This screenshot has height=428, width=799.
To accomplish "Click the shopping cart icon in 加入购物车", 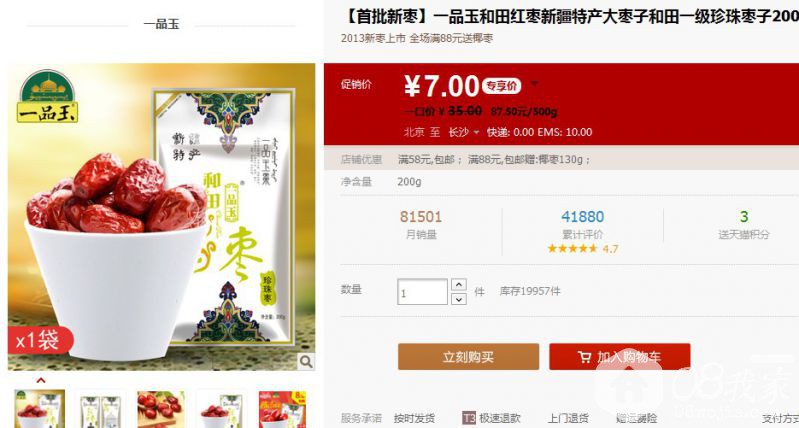I will 585,357.
